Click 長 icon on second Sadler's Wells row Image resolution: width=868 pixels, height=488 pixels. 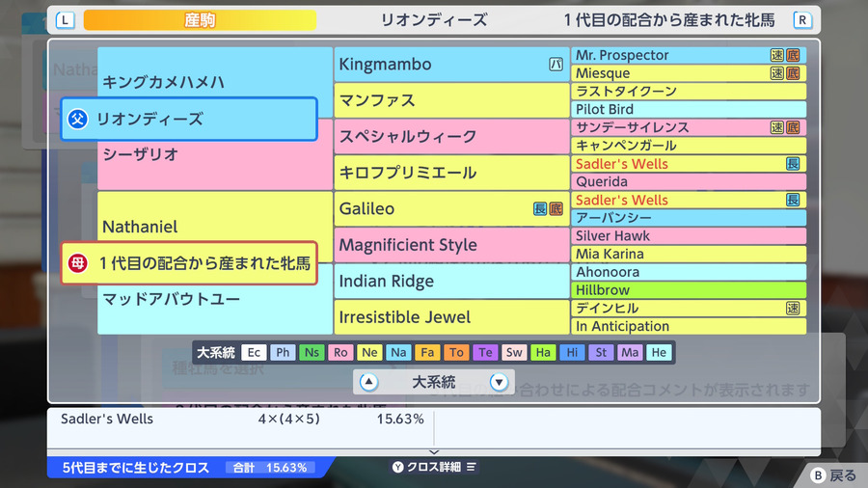pyautogui.click(x=793, y=200)
